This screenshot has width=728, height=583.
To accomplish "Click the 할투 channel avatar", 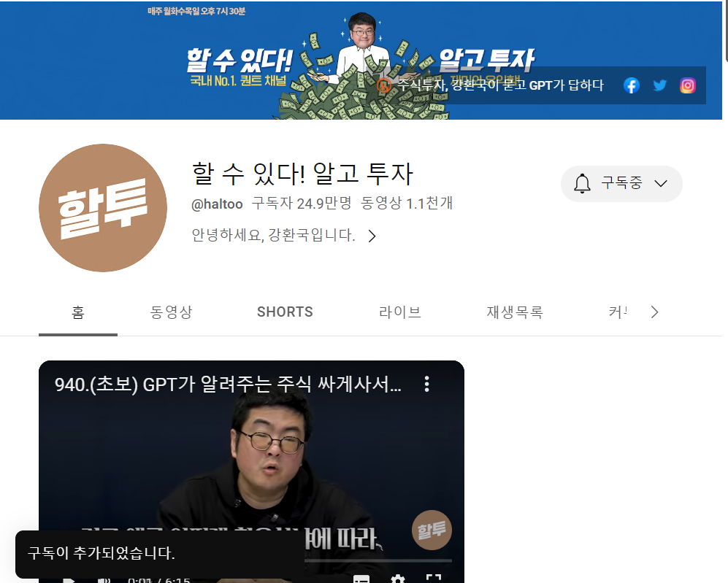I will point(103,208).
